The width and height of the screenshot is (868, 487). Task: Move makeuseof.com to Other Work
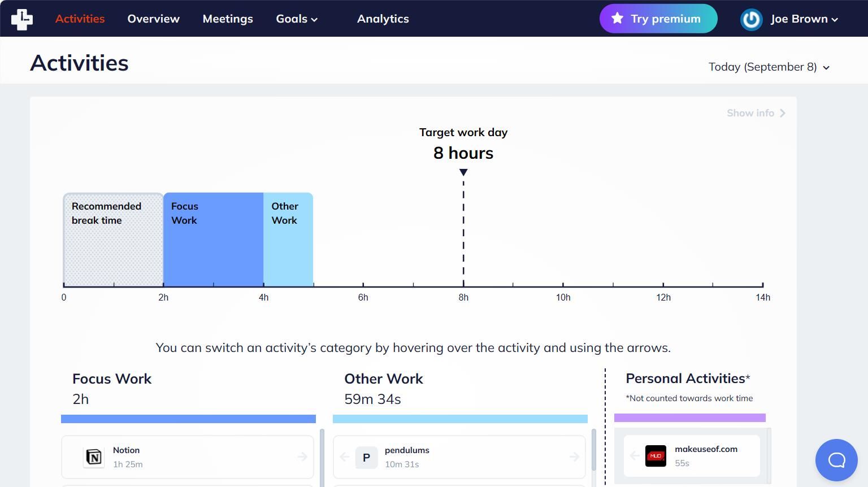[635, 455]
